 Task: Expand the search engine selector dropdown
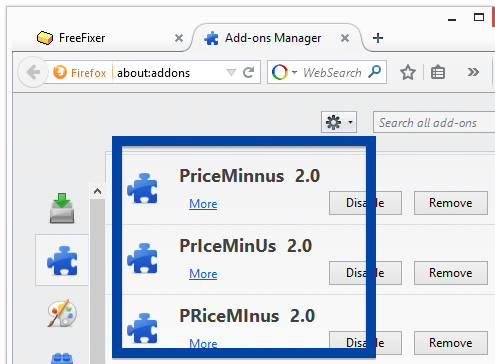point(294,72)
